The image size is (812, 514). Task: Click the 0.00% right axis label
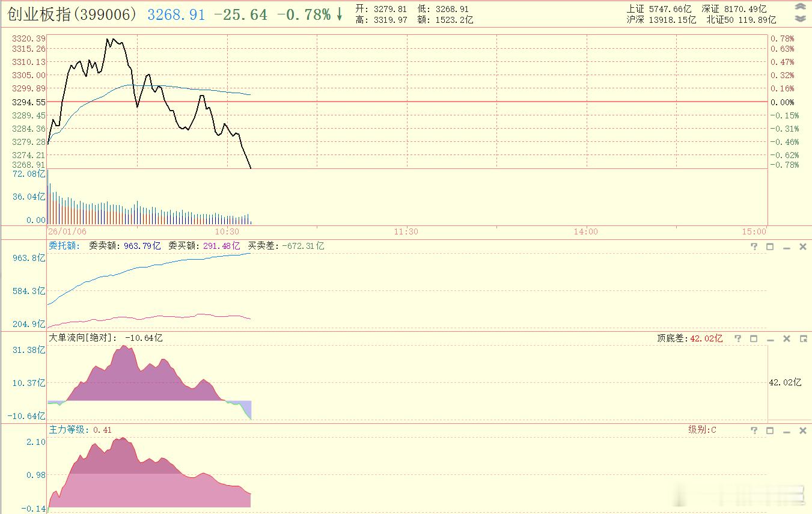pyautogui.click(x=783, y=102)
